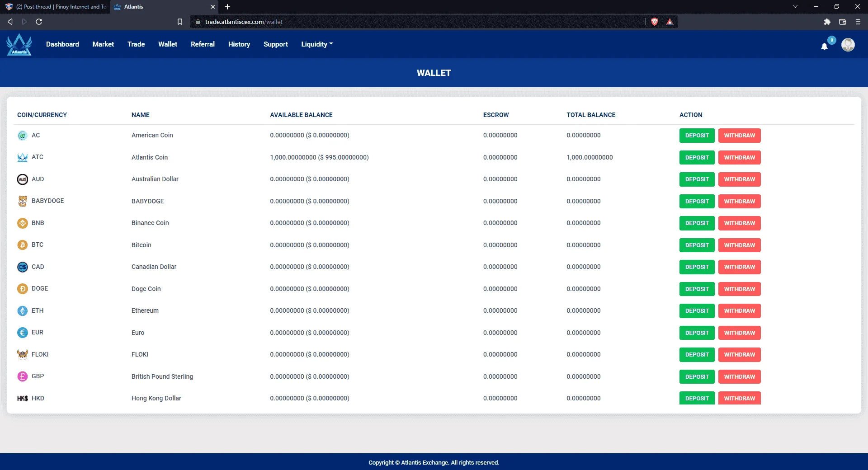The height and width of the screenshot is (470, 868).
Task: Click the DOGE coin icon
Action: pyautogui.click(x=22, y=289)
